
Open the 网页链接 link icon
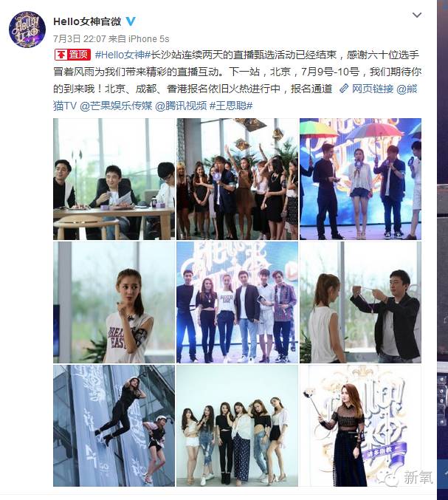point(344,89)
